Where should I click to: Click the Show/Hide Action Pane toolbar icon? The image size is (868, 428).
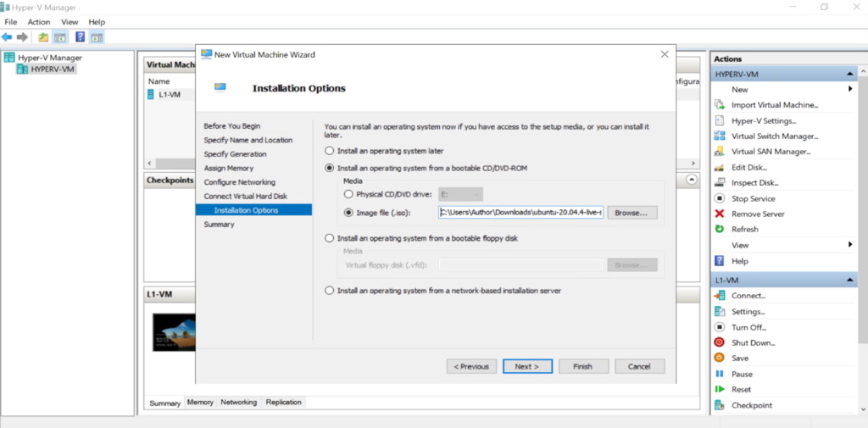pyautogui.click(x=97, y=37)
